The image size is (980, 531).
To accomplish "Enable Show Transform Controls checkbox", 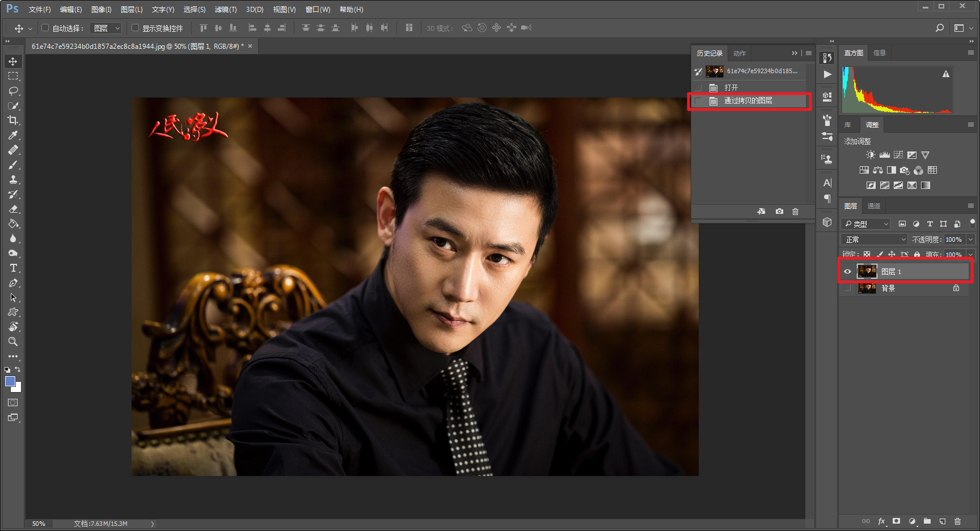I will click(x=135, y=27).
